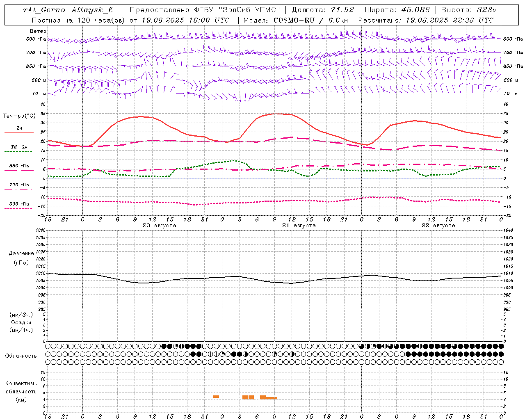Select the Долгота: 71.92 value
The width and height of the screenshot is (525, 420).
click(323, 10)
